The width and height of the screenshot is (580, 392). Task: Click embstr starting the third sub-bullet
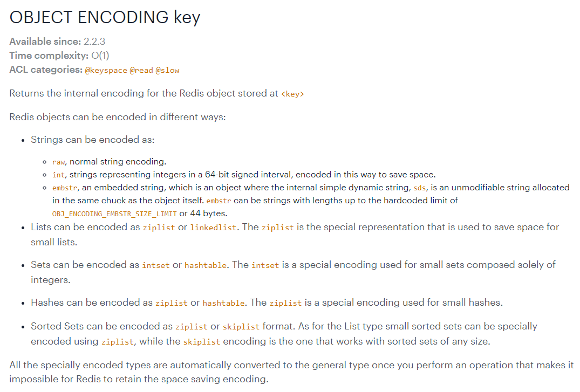[65, 188]
